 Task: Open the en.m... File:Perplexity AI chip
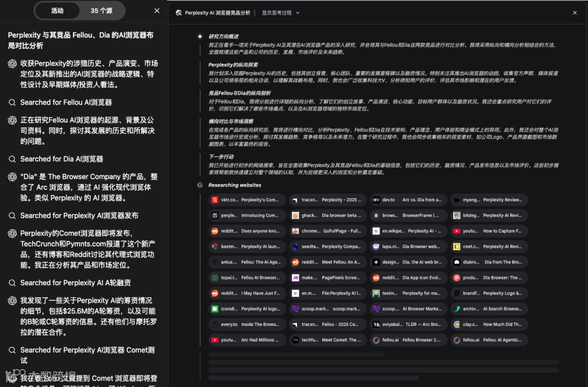(328, 293)
